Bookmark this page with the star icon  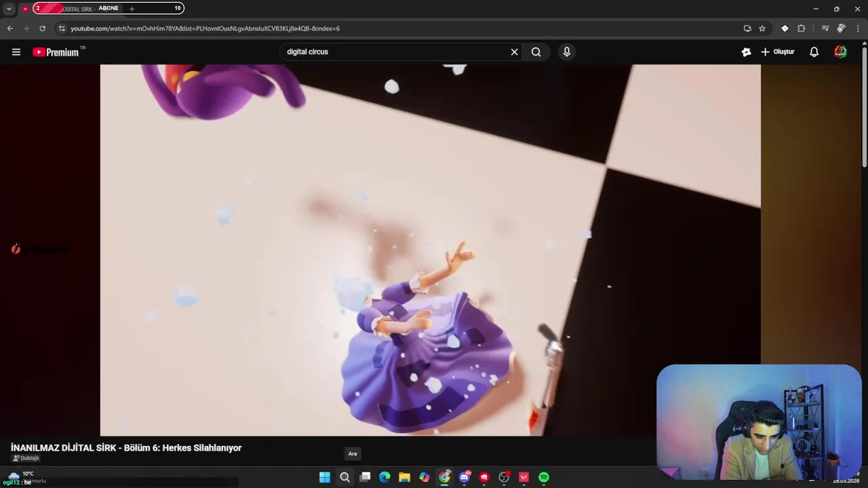pos(762,28)
